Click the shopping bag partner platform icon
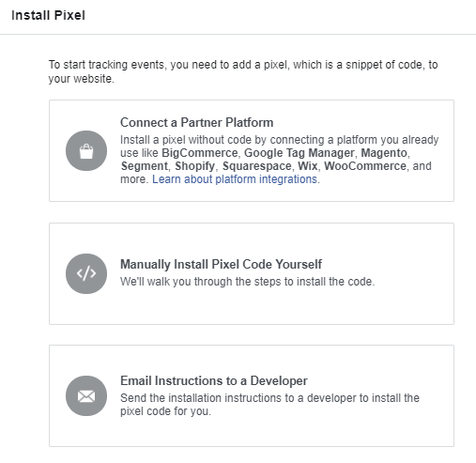The width and height of the screenshot is (476, 463). point(86,151)
